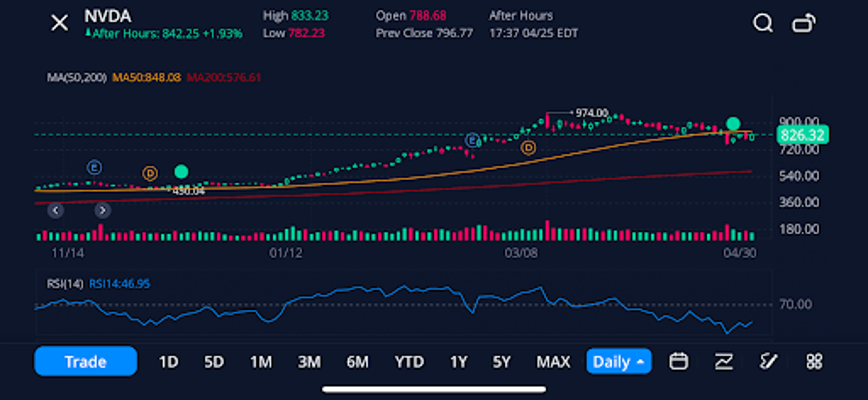Open the four-square grid settings icon

point(814,361)
